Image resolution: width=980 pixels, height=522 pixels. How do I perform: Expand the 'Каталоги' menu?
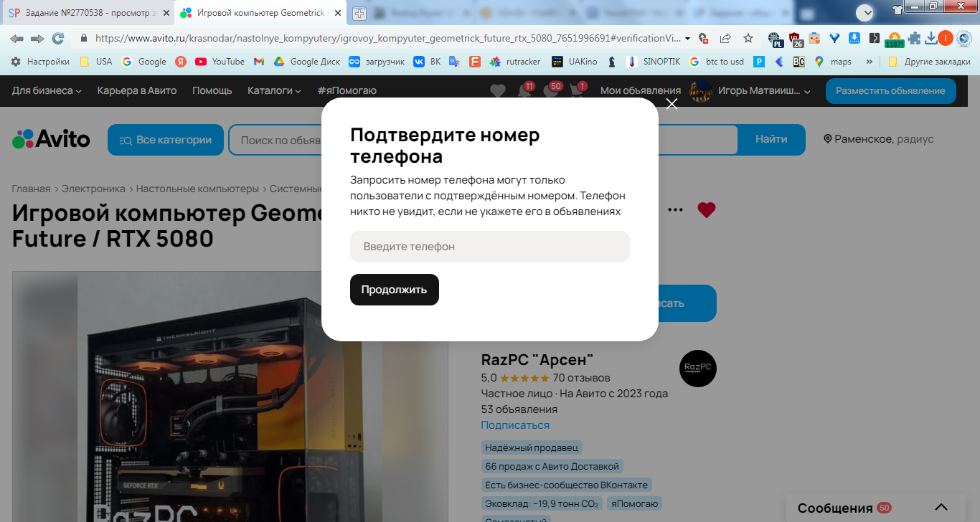[x=275, y=90]
